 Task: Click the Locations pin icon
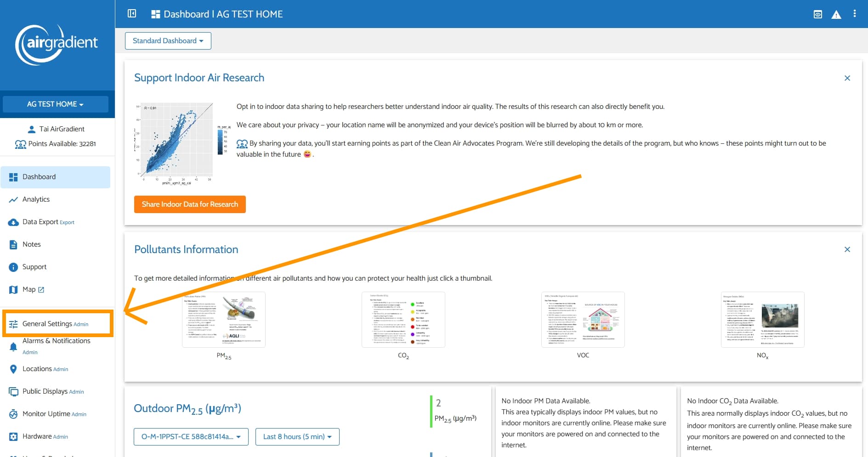pos(13,369)
